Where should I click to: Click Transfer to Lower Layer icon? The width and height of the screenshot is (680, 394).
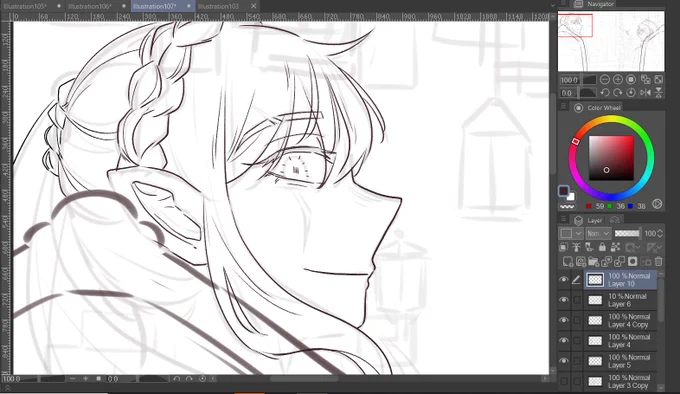point(607,261)
